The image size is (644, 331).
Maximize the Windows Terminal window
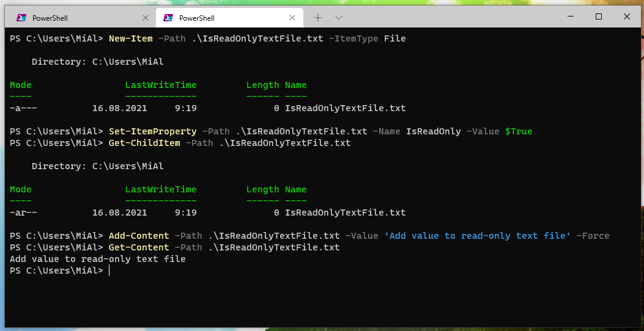tap(599, 16)
